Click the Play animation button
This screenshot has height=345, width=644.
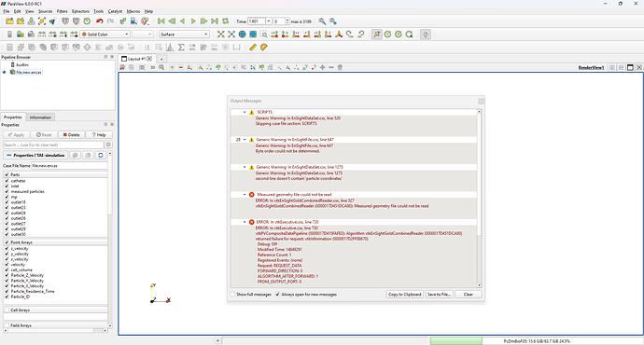[193, 21]
